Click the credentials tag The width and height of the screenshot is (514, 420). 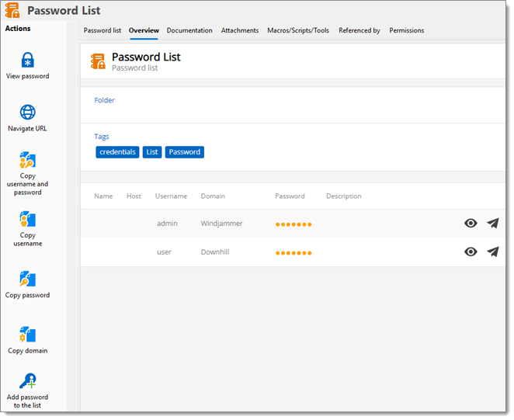[x=118, y=152]
